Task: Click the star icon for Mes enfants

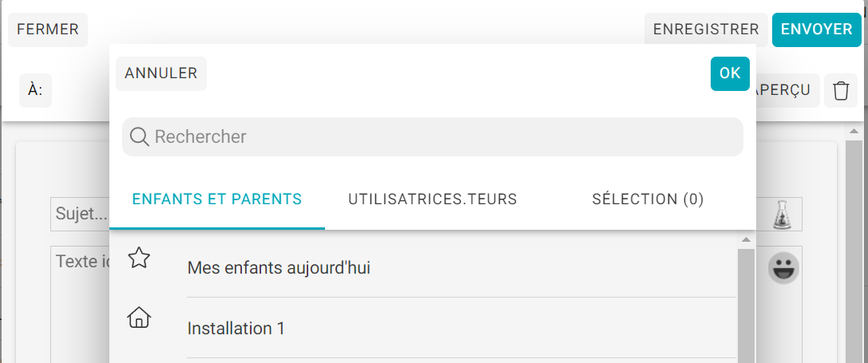Action: pyautogui.click(x=139, y=258)
